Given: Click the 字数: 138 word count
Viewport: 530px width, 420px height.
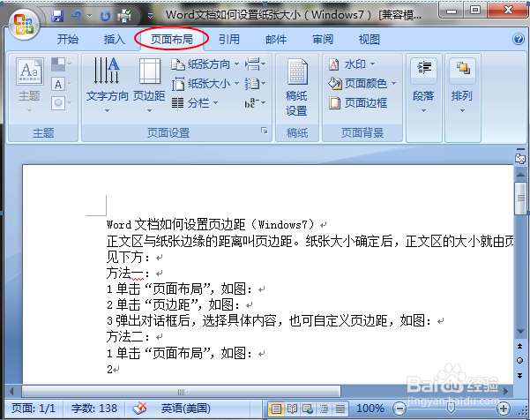Looking at the screenshot, I should 94,409.
